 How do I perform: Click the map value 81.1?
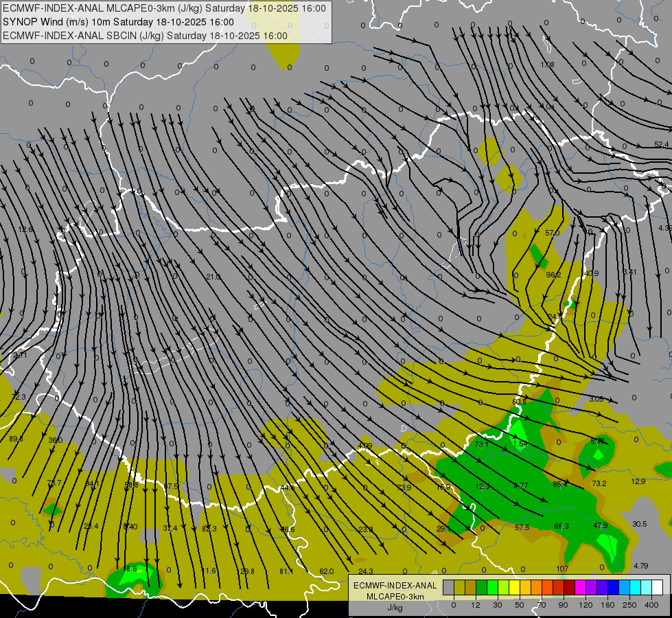click(x=286, y=571)
